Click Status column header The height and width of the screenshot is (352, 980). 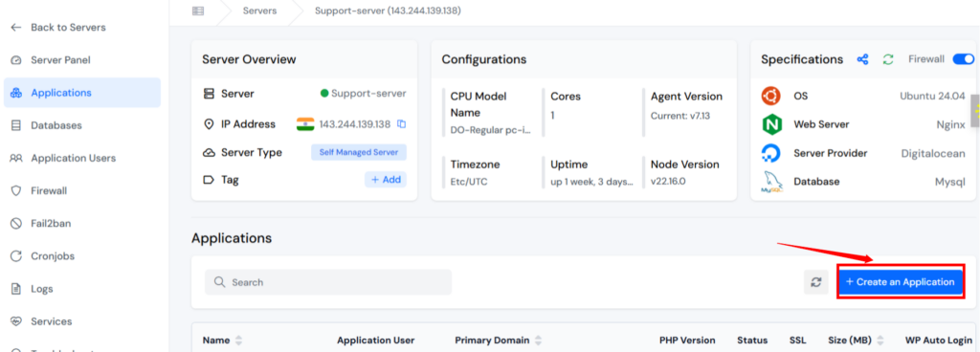pos(752,341)
